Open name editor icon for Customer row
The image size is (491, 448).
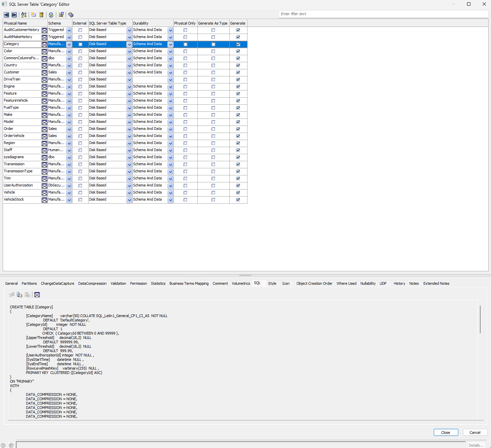[44, 73]
